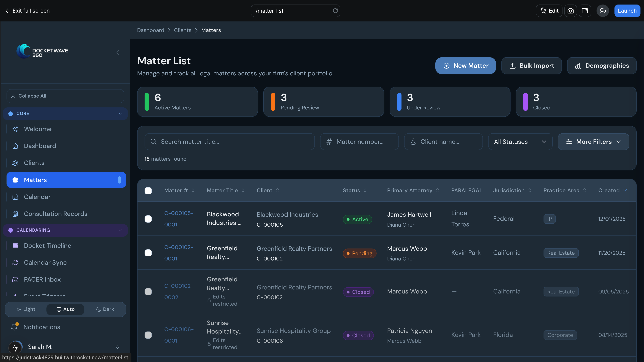Click the Active Matters stat card
Viewport: 644px width, 362px height.
[x=198, y=102]
